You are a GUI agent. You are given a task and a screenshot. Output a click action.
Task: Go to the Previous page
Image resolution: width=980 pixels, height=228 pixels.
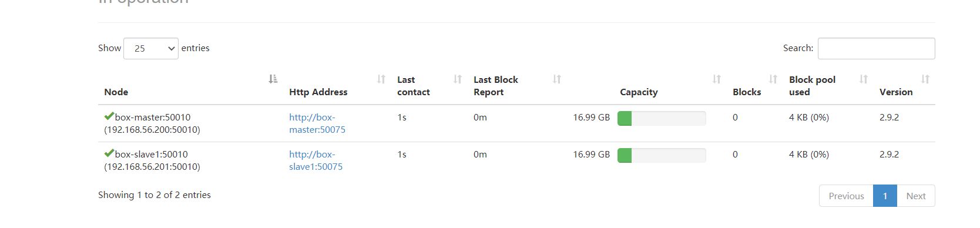pos(846,196)
